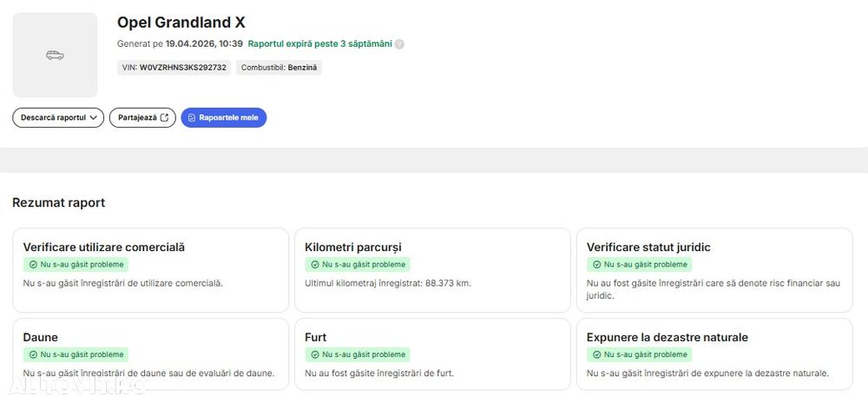Click the check icon in Daune badge
Viewport: 868px width, 403px height.
pyautogui.click(x=33, y=355)
